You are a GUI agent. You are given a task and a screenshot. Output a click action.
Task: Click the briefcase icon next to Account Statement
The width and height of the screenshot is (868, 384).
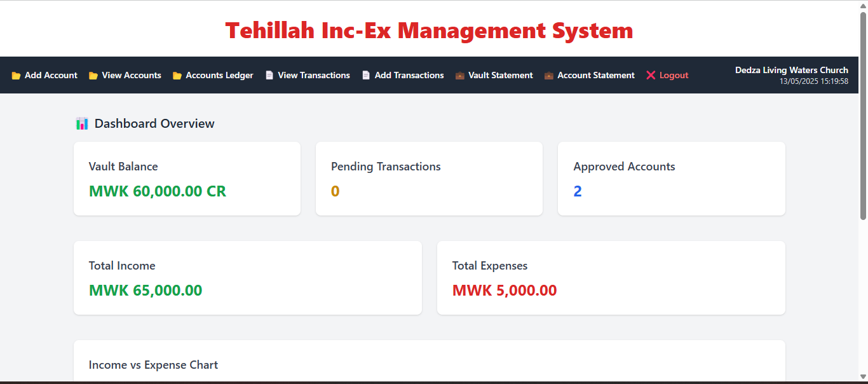click(549, 76)
